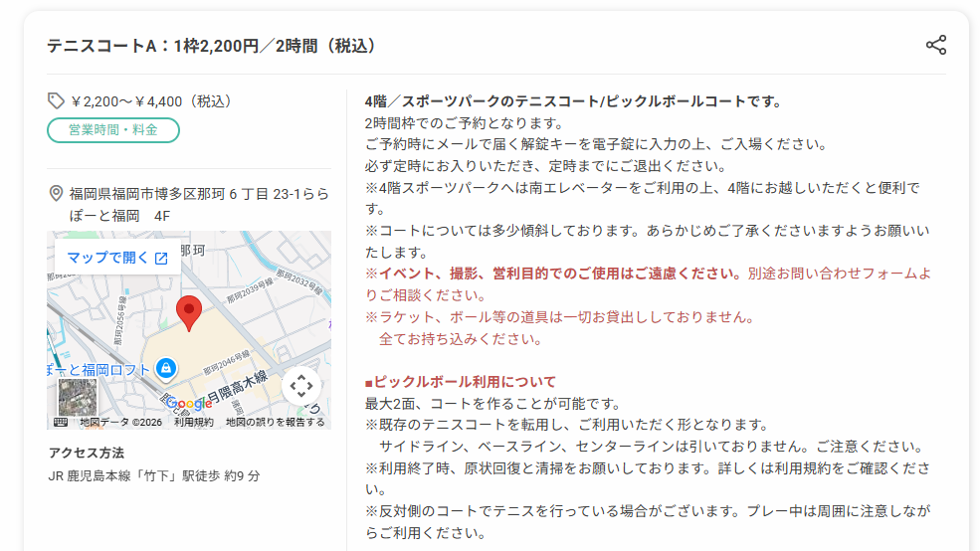Click the price tag icon beside ¥2,200
This screenshot has height=551, width=980.
coord(56,101)
